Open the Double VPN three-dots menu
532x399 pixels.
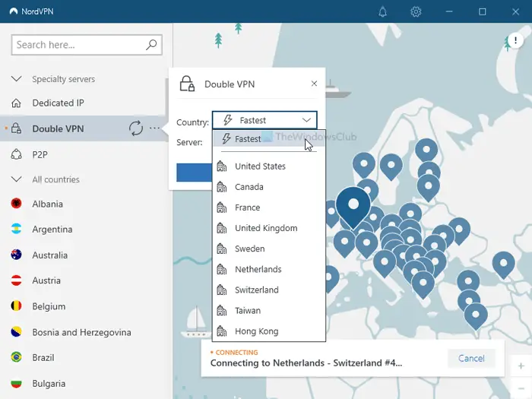click(x=155, y=128)
